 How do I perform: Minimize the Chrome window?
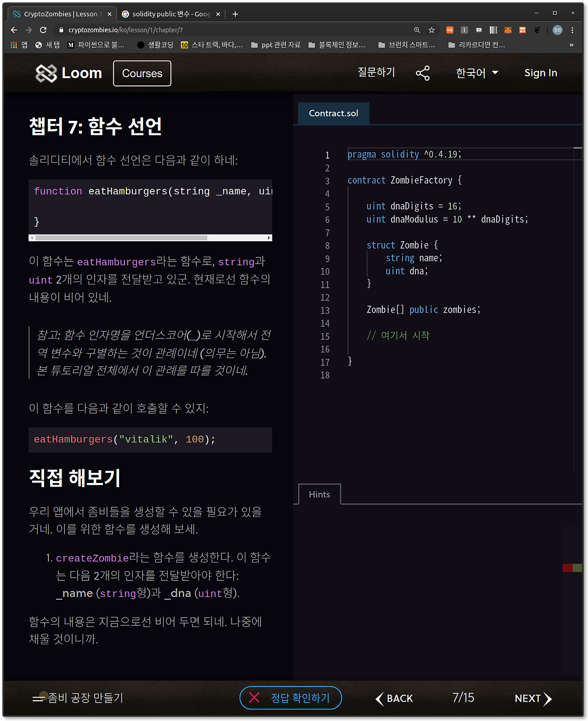pyautogui.click(x=537, y=13)
